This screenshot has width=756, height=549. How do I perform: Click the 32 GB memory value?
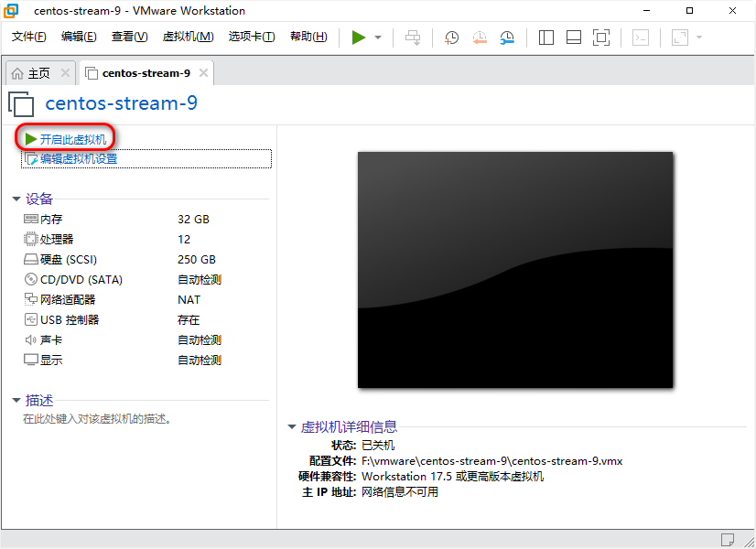(x=193, y=220)
